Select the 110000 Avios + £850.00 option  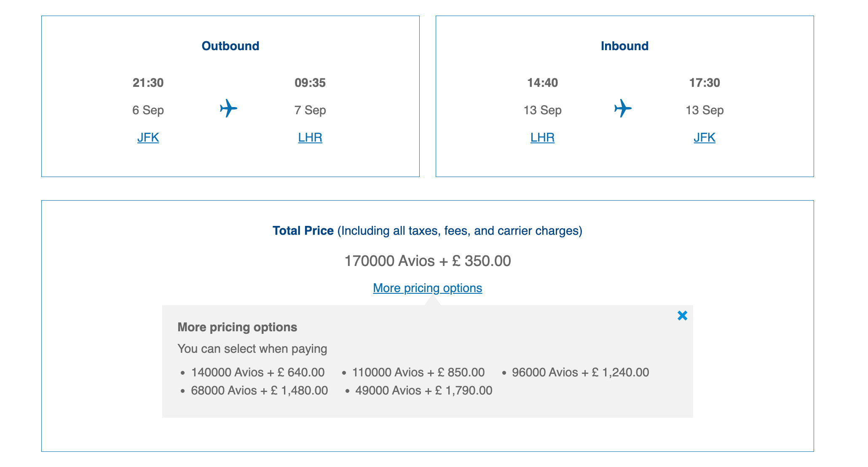[418, 373]
